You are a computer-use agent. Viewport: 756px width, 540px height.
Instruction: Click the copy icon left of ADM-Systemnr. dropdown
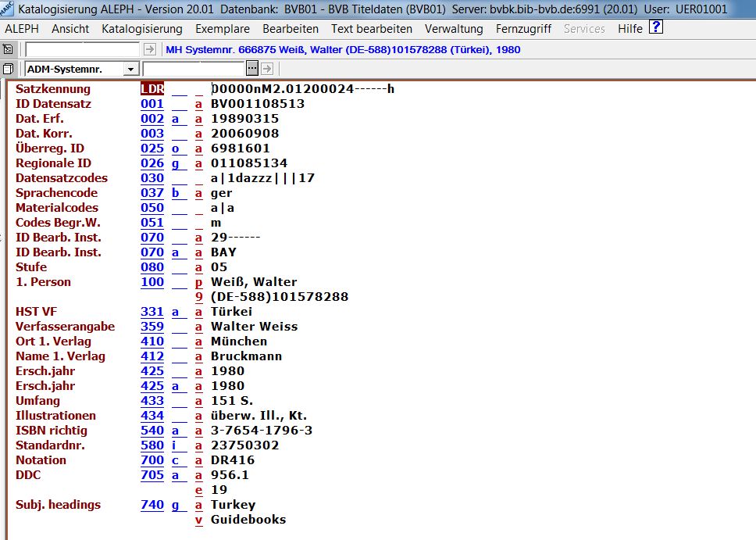[x=9, y=69]
